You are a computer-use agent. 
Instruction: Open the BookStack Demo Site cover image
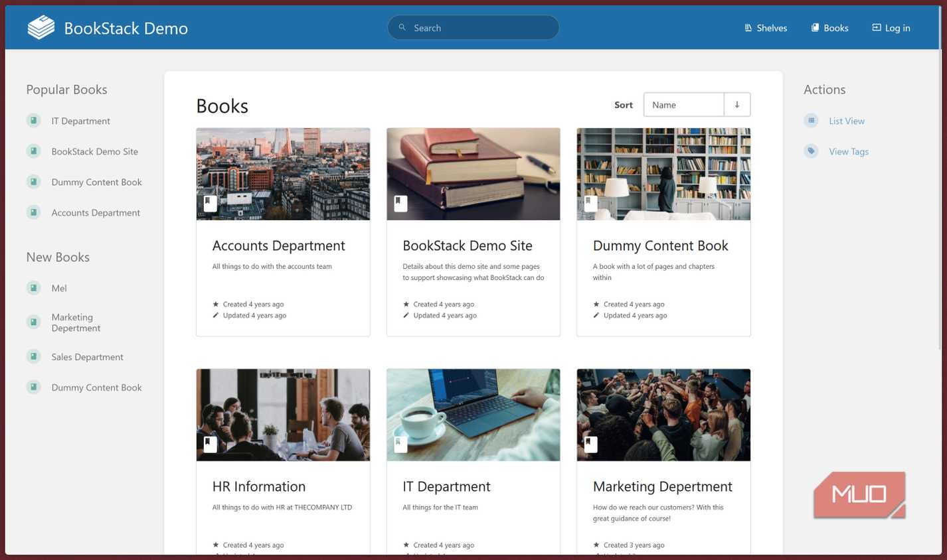(x=473, y=174)
